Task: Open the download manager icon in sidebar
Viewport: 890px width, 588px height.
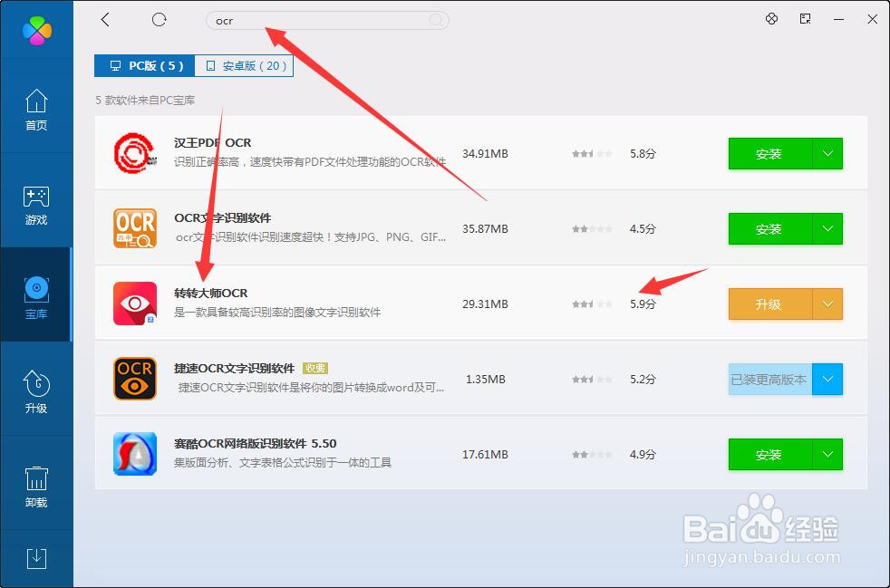Action: 36,558
